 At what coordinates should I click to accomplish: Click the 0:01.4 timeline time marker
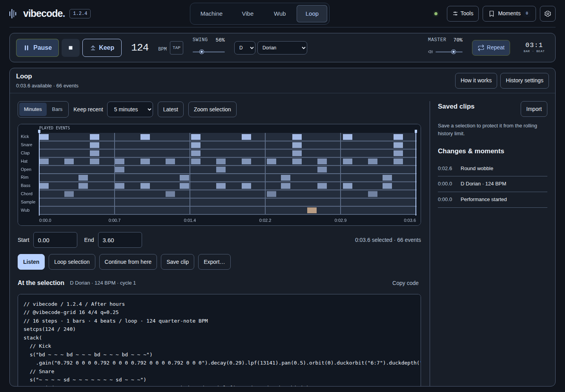tap(190, 220)
